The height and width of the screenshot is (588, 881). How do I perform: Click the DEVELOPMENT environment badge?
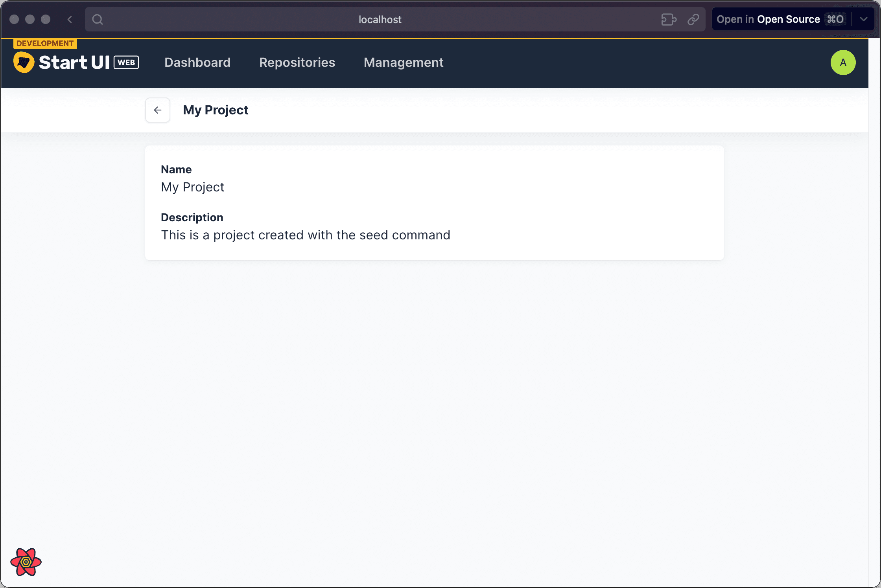[x=45, y=43]
